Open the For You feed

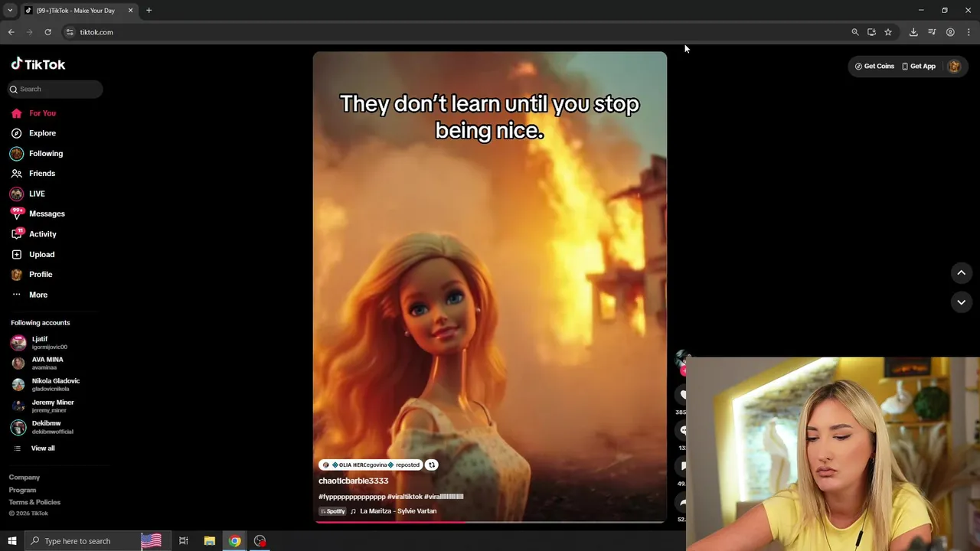point(42,113)
